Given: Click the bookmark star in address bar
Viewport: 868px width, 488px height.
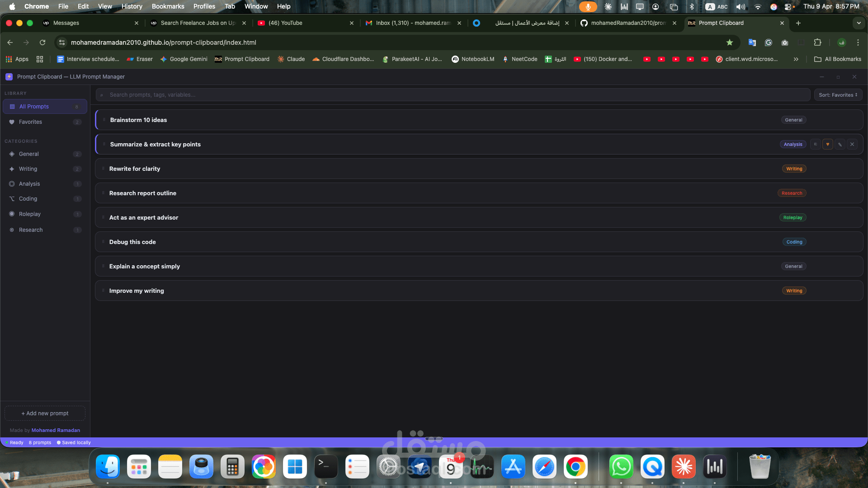Looking at the screenshot, I should coord(729,42).
